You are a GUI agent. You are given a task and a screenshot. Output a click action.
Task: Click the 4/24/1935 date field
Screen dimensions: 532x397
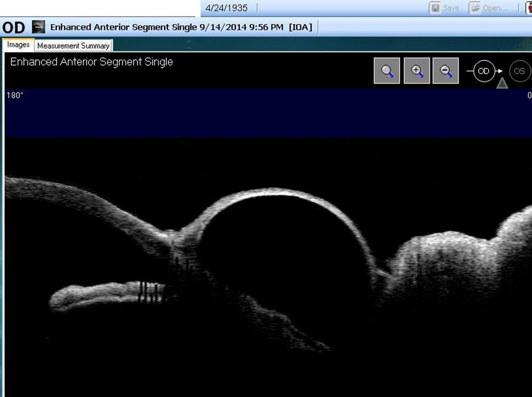tap(227, 8)
